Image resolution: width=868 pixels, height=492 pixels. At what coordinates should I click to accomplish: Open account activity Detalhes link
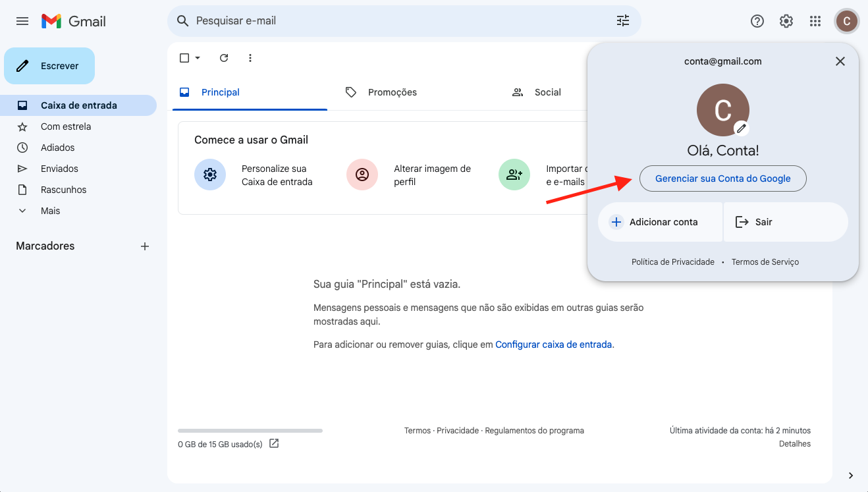coord(795,444)
